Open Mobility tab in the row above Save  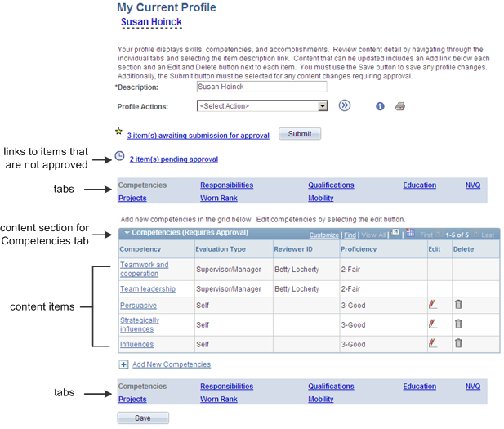click(x=321, y=399)
